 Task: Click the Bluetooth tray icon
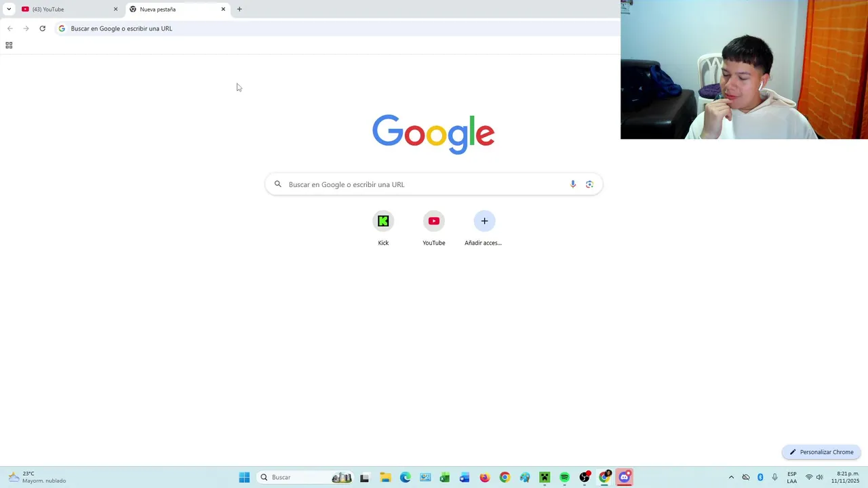tap(760, 477)
